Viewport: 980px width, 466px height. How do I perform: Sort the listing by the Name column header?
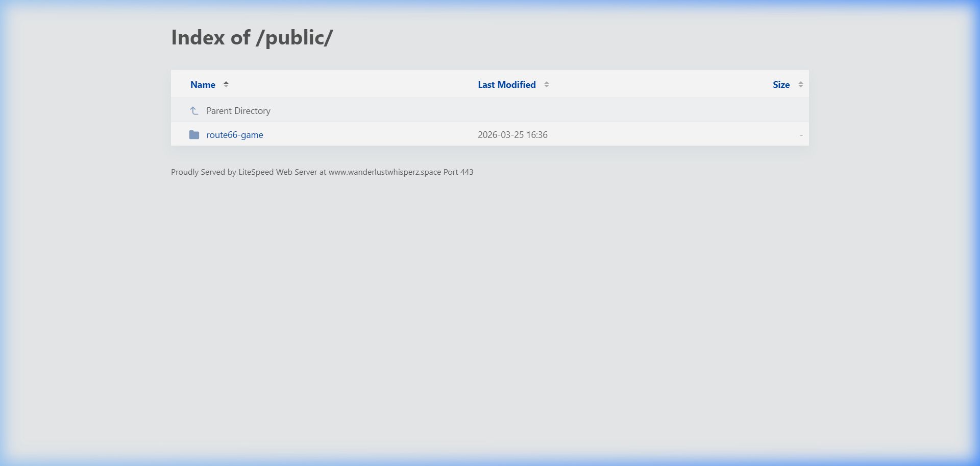click(203, 85)
